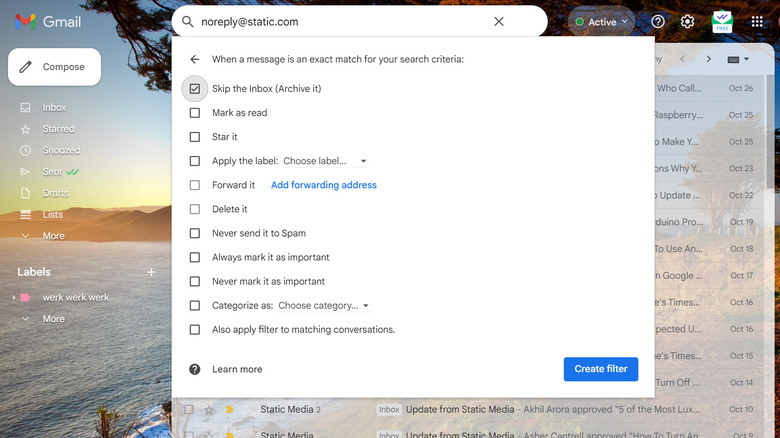Open the Choose label dropdown
Viewport: 780px width, 438px height.
click(x=325, y=161)
